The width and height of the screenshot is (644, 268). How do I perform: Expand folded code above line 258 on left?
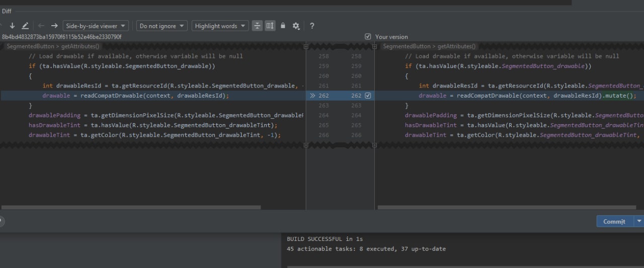306,46
